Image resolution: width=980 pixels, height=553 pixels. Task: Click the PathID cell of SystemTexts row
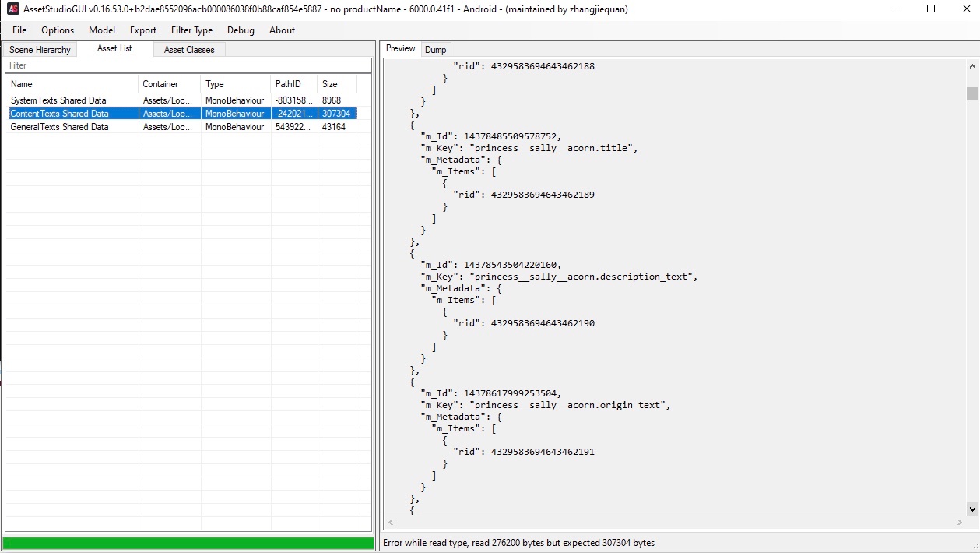tap(294, 100)
